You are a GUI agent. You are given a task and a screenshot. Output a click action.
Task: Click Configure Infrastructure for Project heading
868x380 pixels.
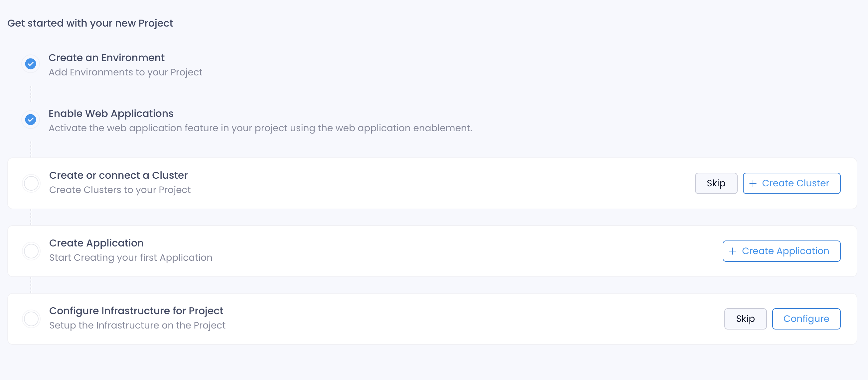(136, 311)
